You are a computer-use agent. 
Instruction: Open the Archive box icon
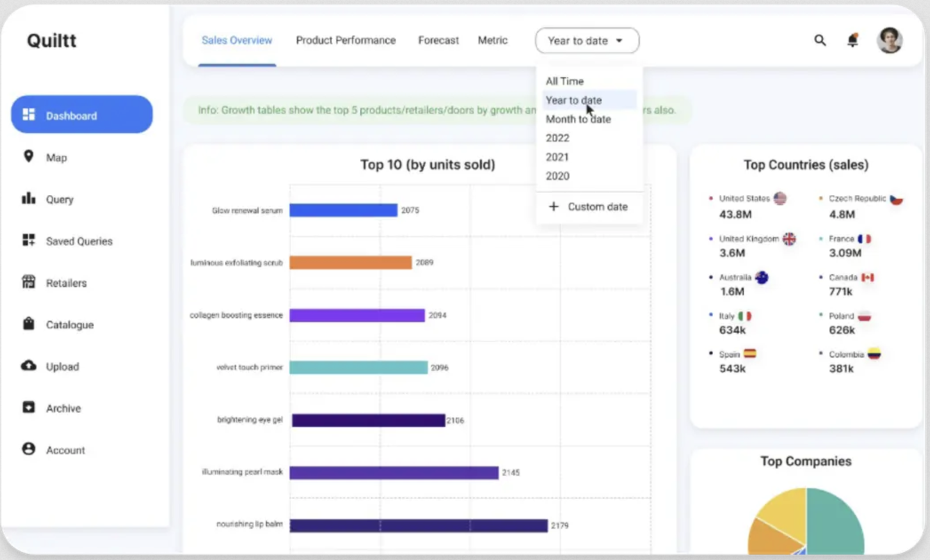coord(28,407)
